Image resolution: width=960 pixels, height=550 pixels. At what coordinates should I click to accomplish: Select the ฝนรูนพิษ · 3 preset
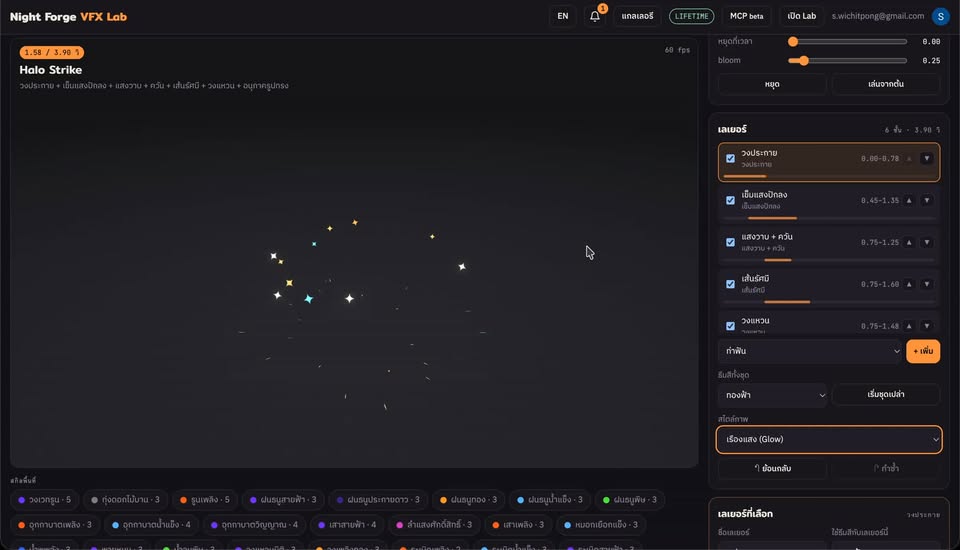(x=630, y=500)
